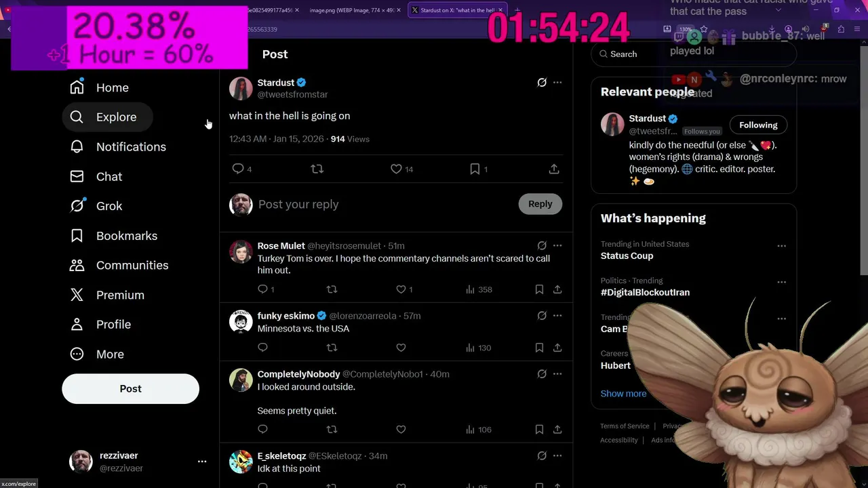Click the Reply submit button

(540, 204)
